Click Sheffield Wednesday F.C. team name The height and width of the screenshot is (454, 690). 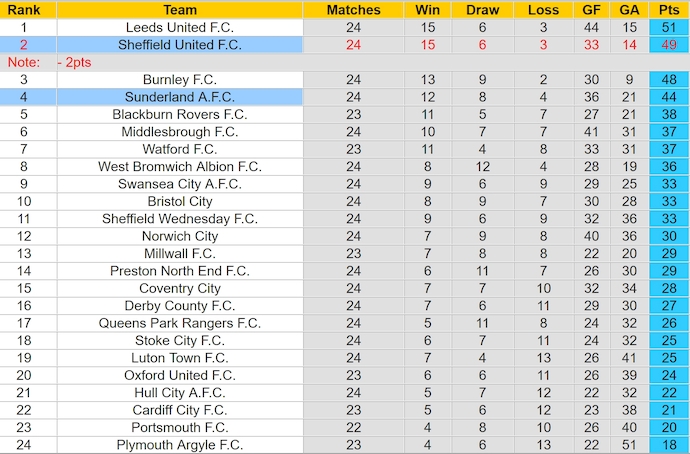180,219
